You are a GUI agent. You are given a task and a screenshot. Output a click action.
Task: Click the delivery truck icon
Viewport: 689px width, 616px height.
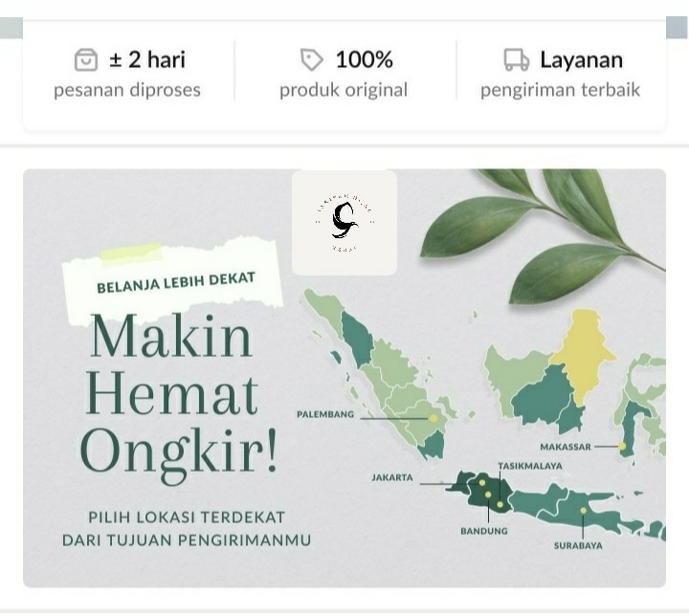point(517,59)
